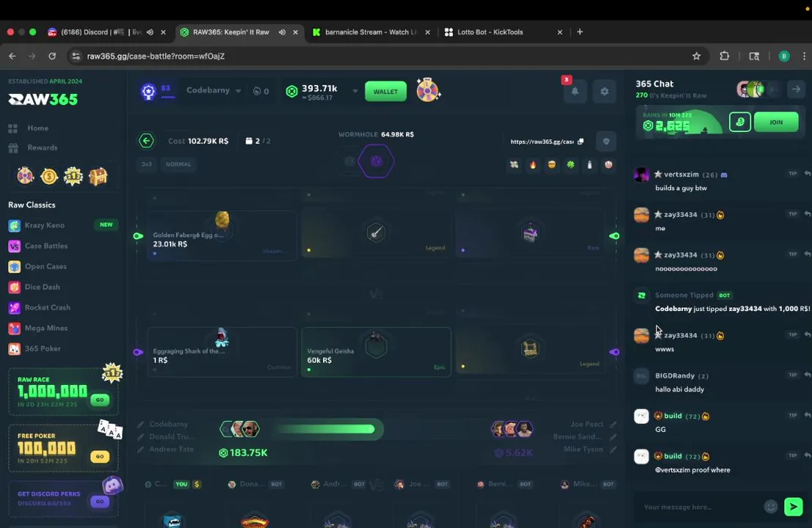Open the coin rewards icon in sidebar
Image resolution: width=812 pixels, height=528 pixels.
[x=49, y=177]
